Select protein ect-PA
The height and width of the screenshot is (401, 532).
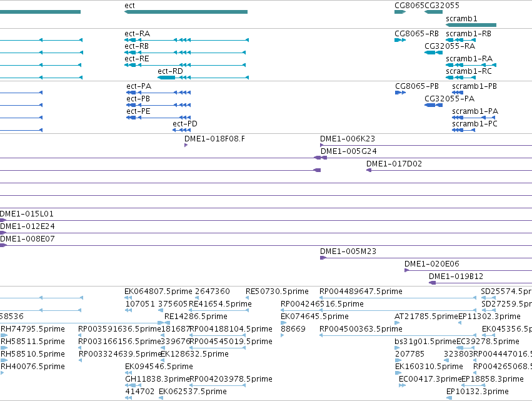[158, 93]
